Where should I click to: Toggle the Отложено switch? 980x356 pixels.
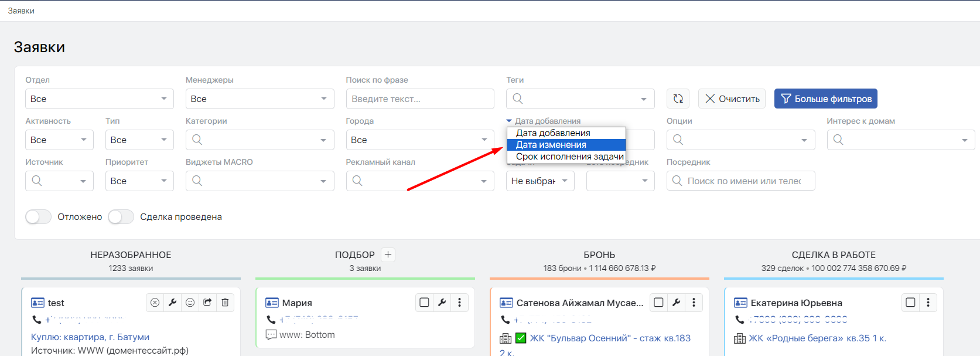click(39, 217)
